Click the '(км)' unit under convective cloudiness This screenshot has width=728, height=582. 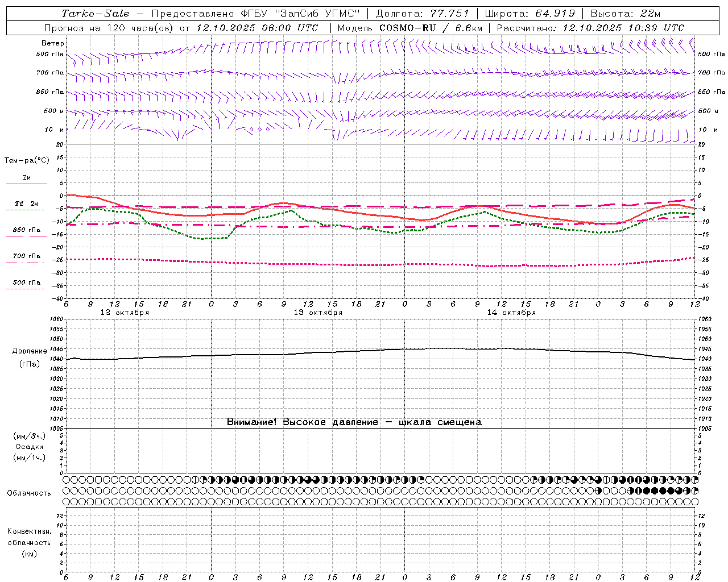29,554
